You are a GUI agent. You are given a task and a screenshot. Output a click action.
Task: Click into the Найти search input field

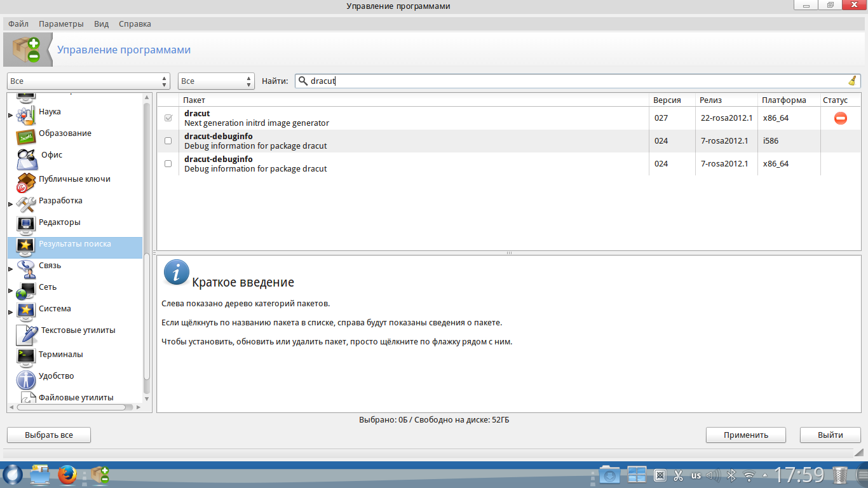577,81
